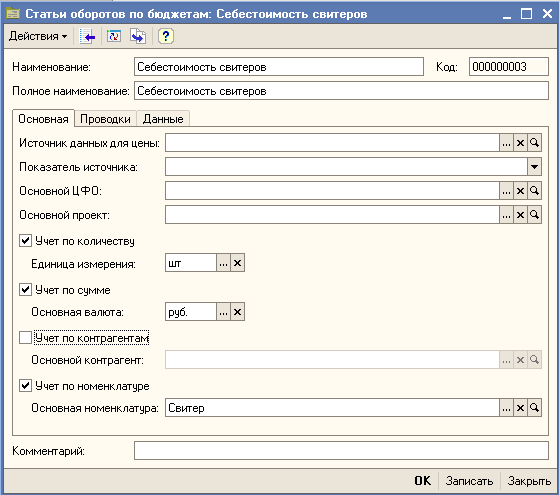Uncheck Учет по количеству checkbox
The height and width of the screenshot is (495, 559).
[x=25, y=241]
